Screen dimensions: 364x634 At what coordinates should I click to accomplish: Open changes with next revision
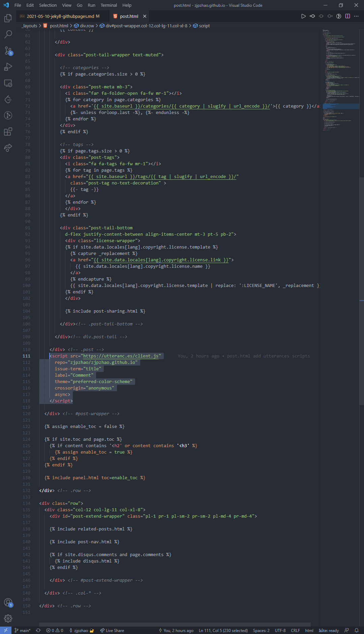click(x=330, y=16)
